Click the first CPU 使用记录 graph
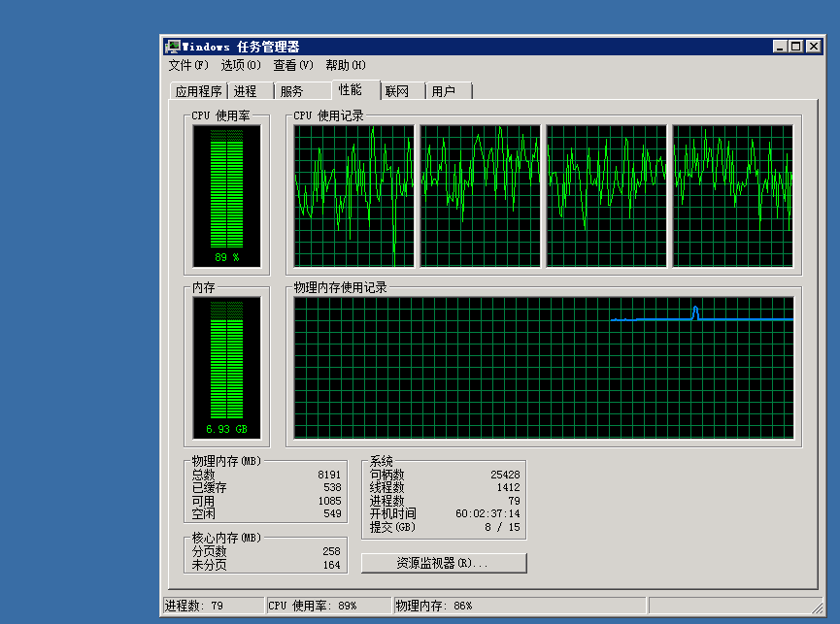Viewport: 840px width, 624px height. pos(353,195)
